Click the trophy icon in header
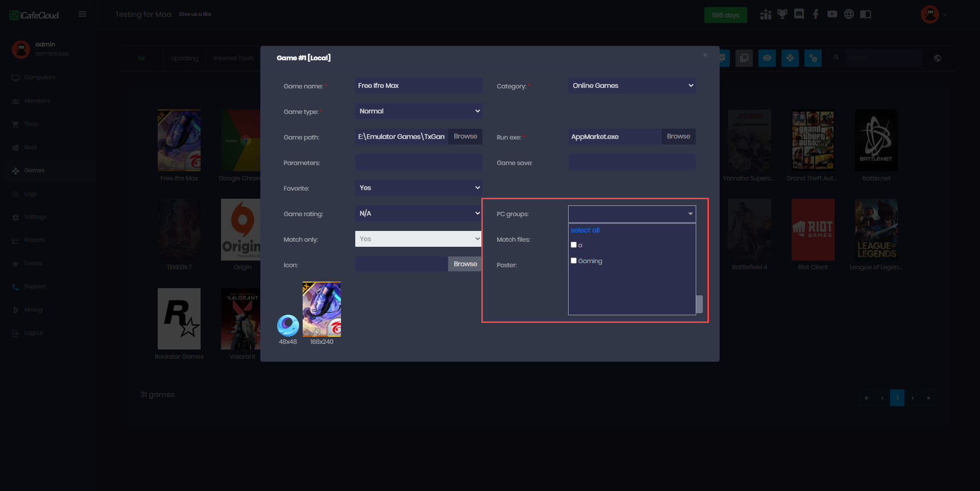980x491 pixels. click(x=782, y=14)
